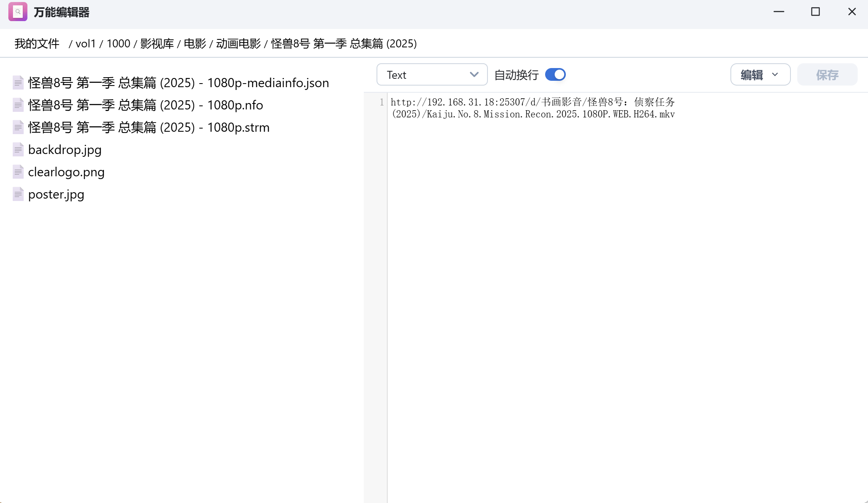Image resolution: width=868 pixels, height=503 pixels.
Task: Click the file icon beside backdrop.jpg
Action: tap(18, 150)
